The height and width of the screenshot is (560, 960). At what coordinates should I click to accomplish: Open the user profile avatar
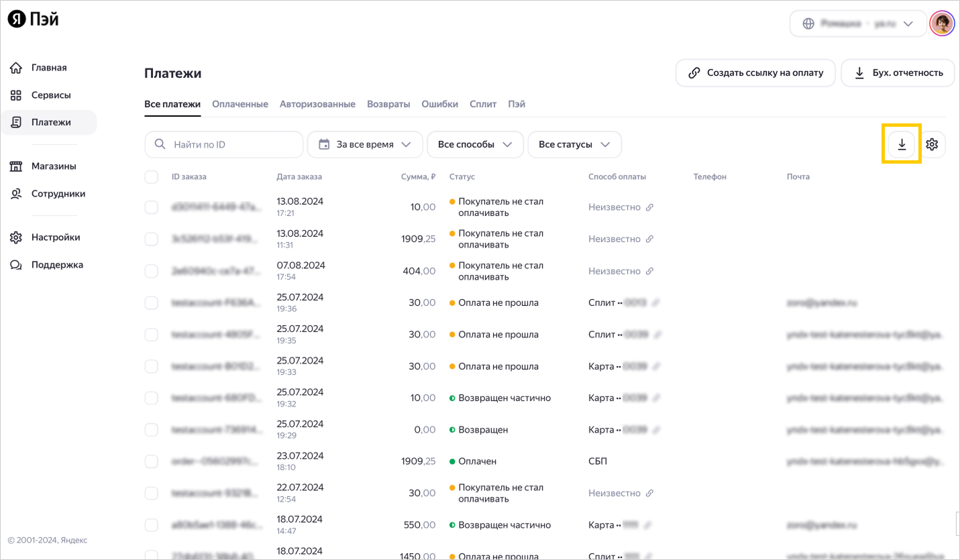(x=941, y=23)
